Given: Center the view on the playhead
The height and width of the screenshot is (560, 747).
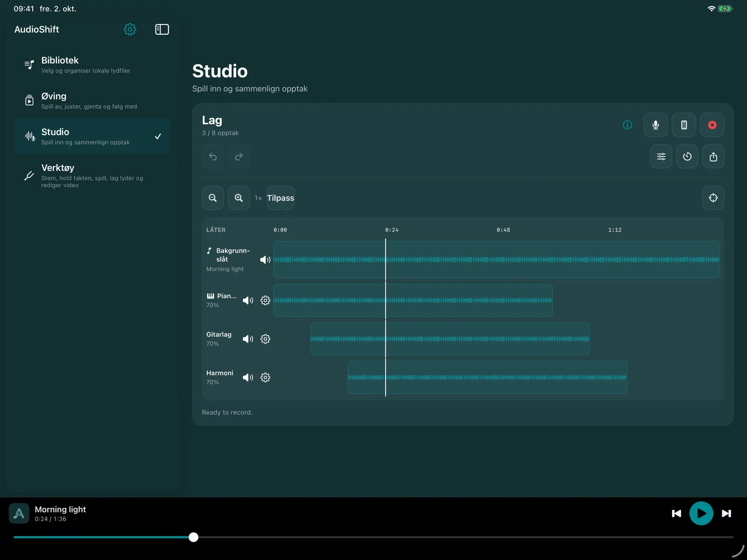Looking at the screenshot, I should click(x=713, y=198).
